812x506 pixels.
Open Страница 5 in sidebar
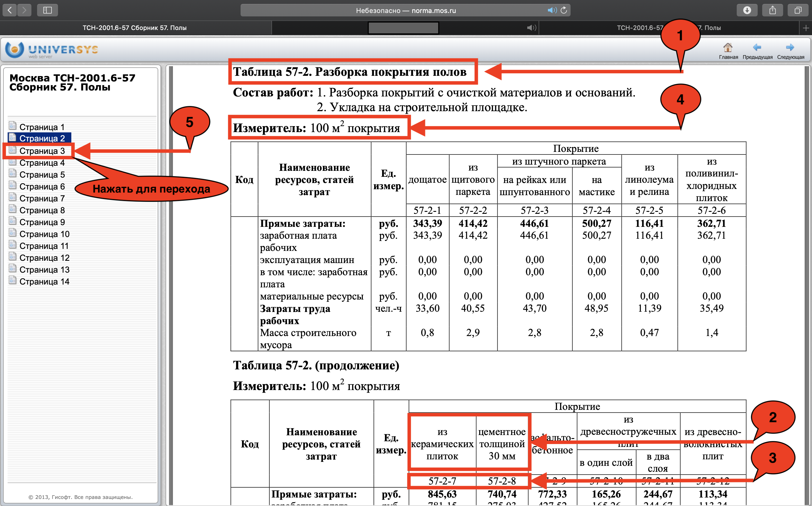[42, 175]
